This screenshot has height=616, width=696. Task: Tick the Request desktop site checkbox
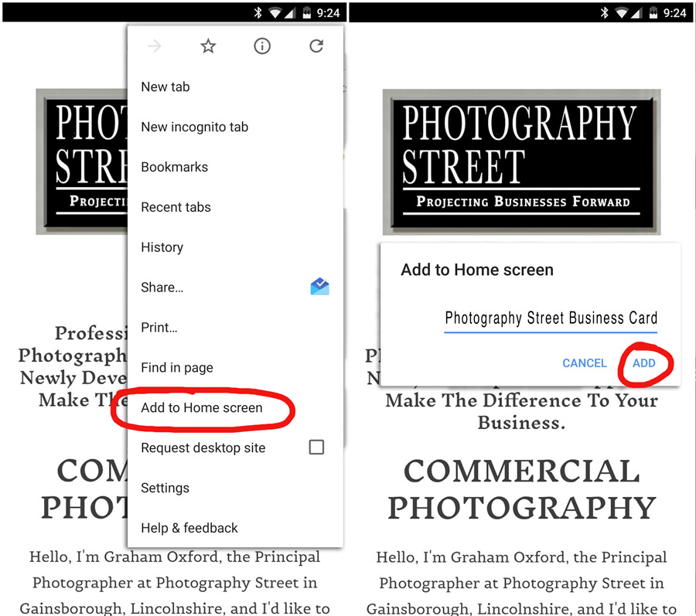316,447
